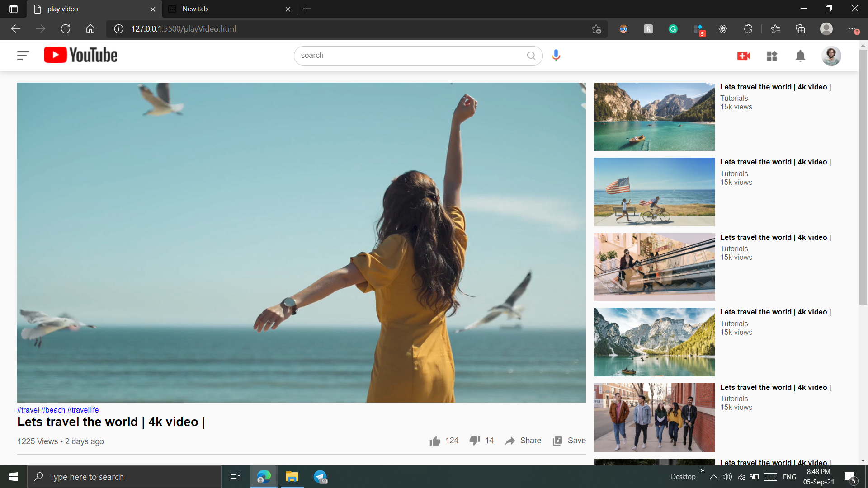Open the browser extensions puzzle menu

(x=748, y=29)
